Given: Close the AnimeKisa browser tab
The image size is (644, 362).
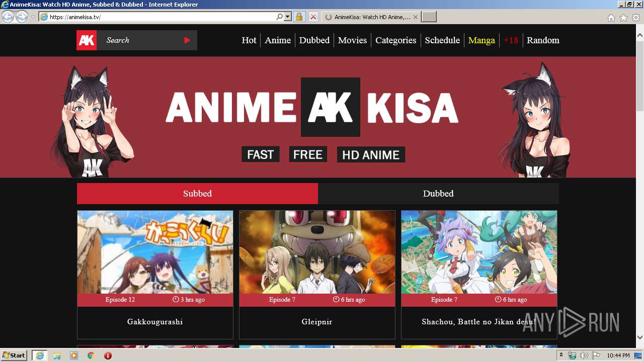Looking at the screenshot, I should coord(415,17).
